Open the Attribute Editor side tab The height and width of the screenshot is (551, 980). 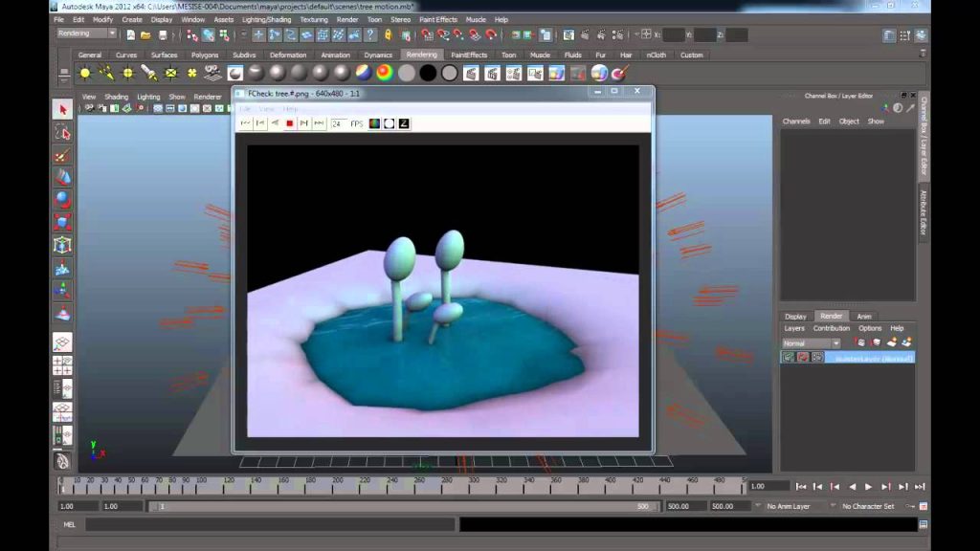924,212
